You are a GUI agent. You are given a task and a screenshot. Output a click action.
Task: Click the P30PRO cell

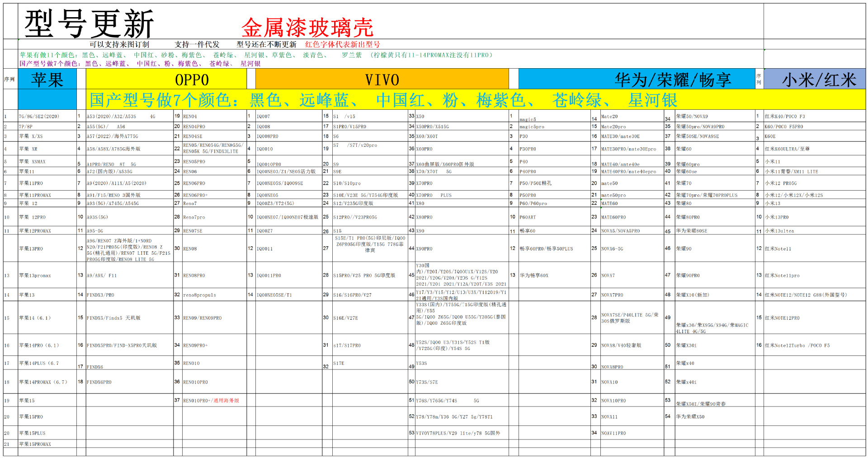tap(554, 148)
